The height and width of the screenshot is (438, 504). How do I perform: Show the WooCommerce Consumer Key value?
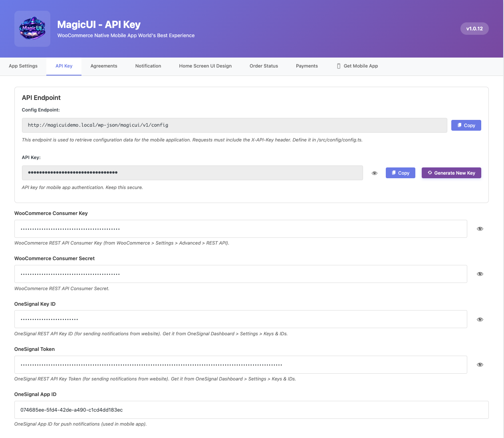[480, 229]
